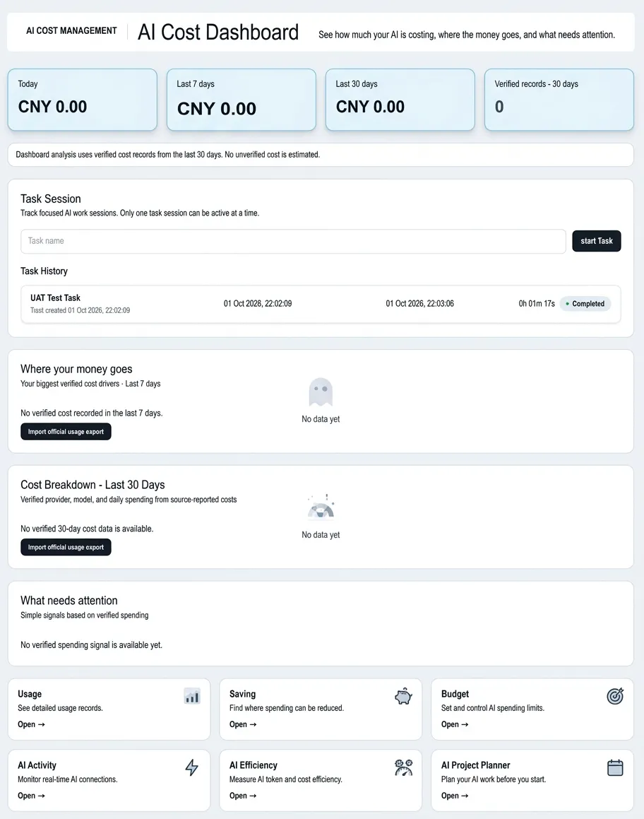Open the Saving card link

tap(243, 724)
